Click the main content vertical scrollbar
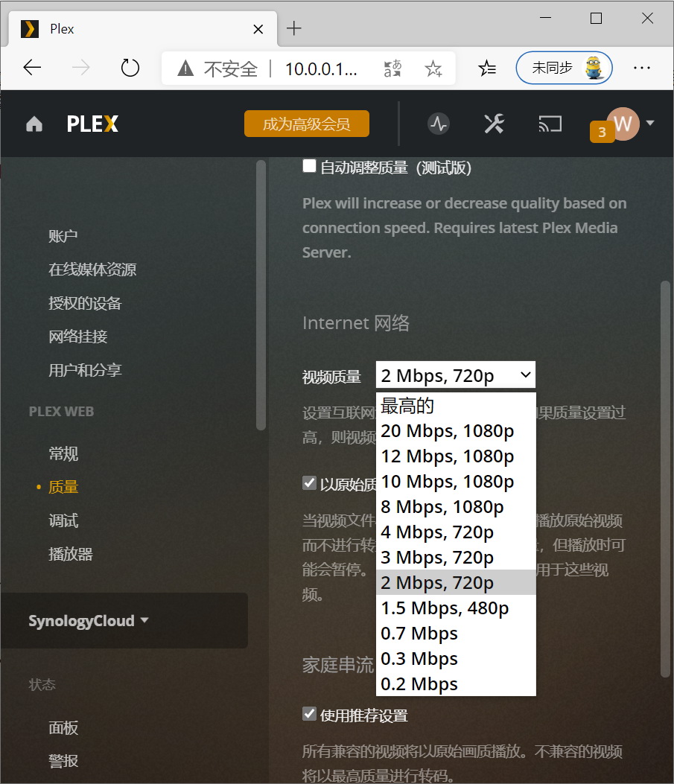674x784 pixels. pyautogui.click(x=665, y=479)
